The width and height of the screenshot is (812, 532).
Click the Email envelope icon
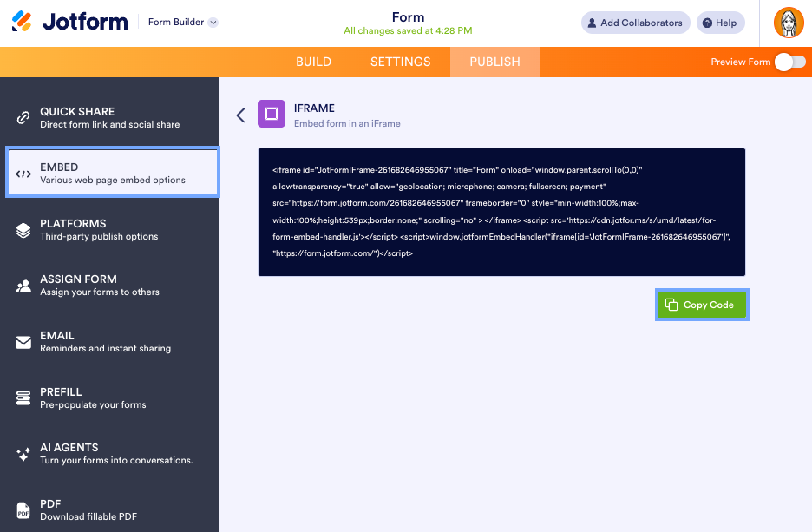(x=23, y=343)
